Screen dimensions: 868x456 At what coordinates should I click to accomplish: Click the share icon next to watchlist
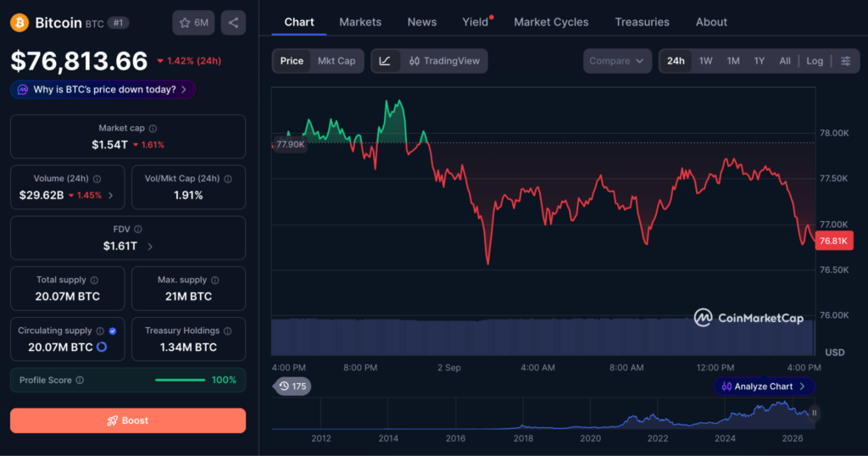point(233,23)
